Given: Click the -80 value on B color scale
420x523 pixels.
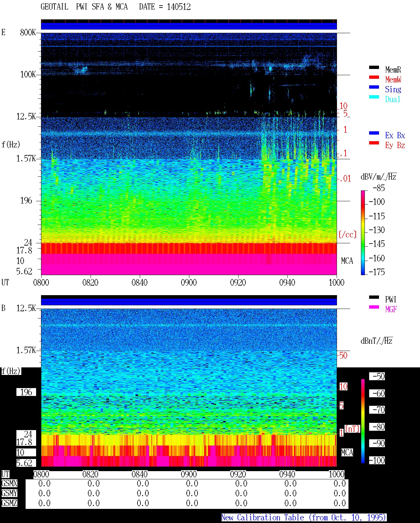Looking at the screenshot, I should click(377, 427).
